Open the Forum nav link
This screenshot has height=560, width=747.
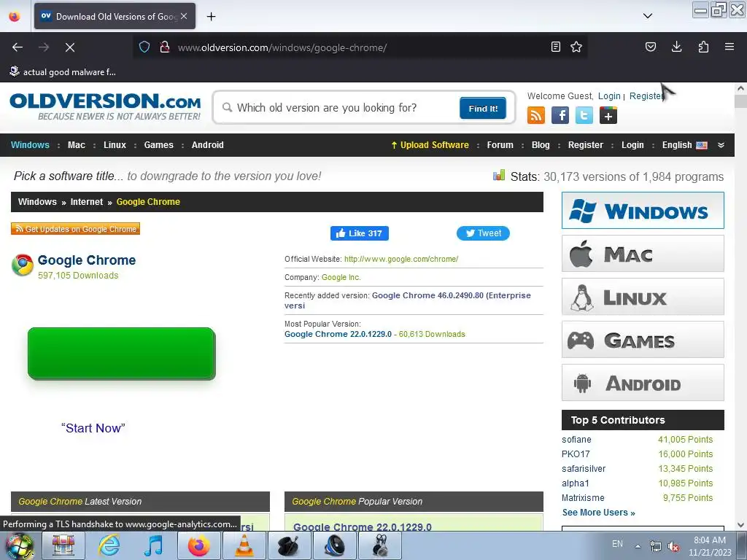(500, 145)
